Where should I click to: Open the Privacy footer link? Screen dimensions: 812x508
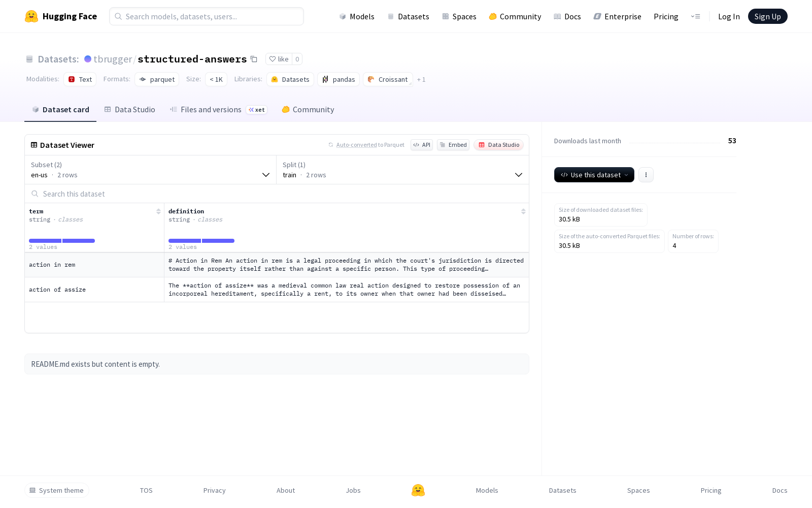tap(214, 490)
